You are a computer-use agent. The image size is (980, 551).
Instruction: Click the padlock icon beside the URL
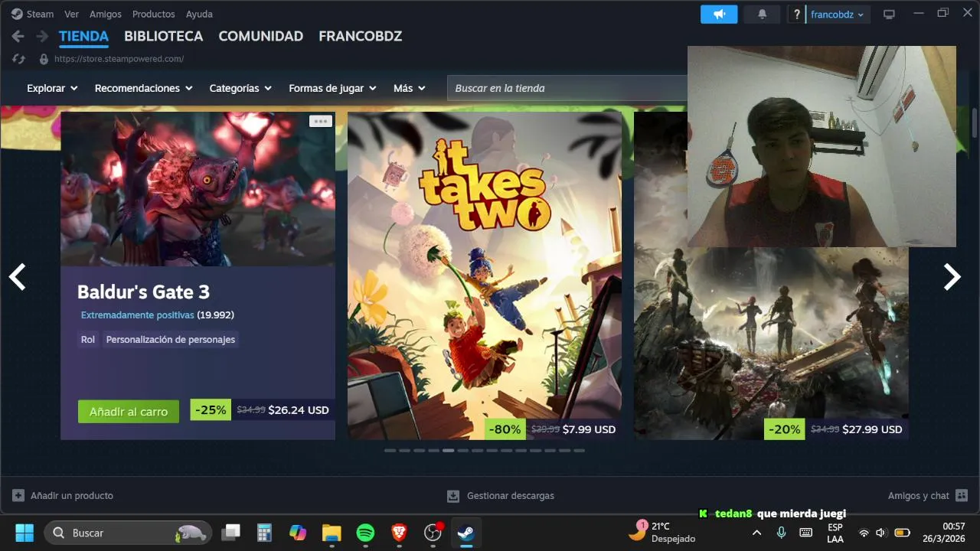pos(44,59)
